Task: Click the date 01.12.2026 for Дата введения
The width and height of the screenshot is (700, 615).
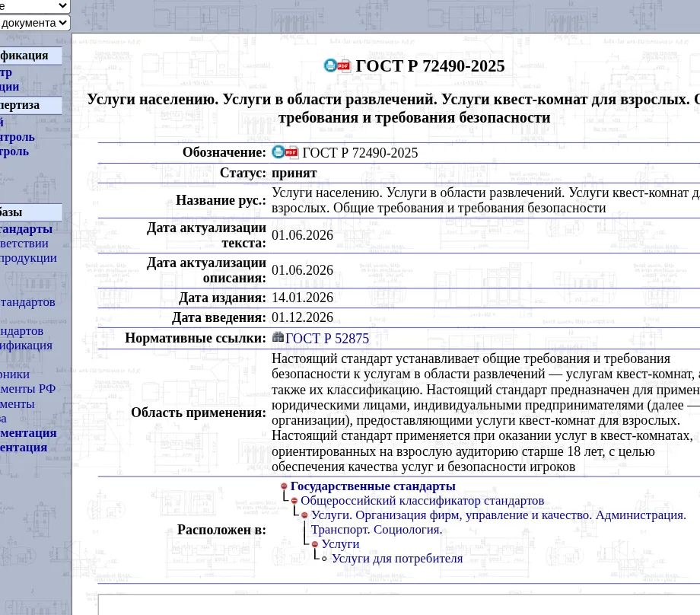Action: tap(302, 317)
